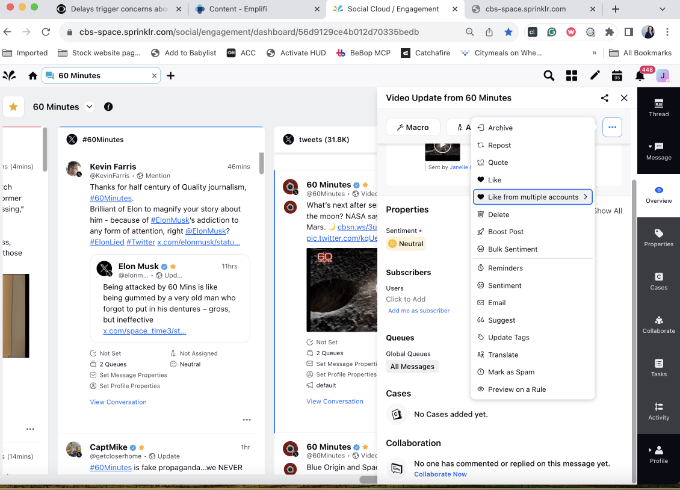This screenshot has width=680, height=490.
Task: Open the #60Minutes hashtag link in Kevin's post
Action: (111, 198)
